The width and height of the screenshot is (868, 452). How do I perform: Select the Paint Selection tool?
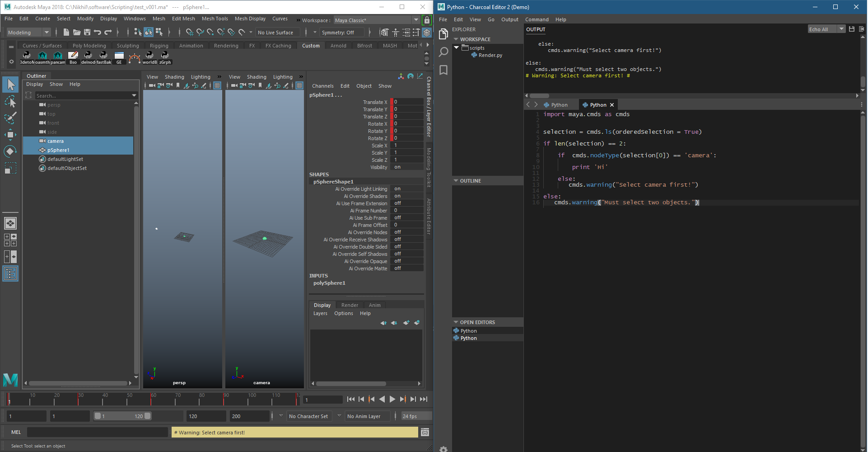(10, 118)
